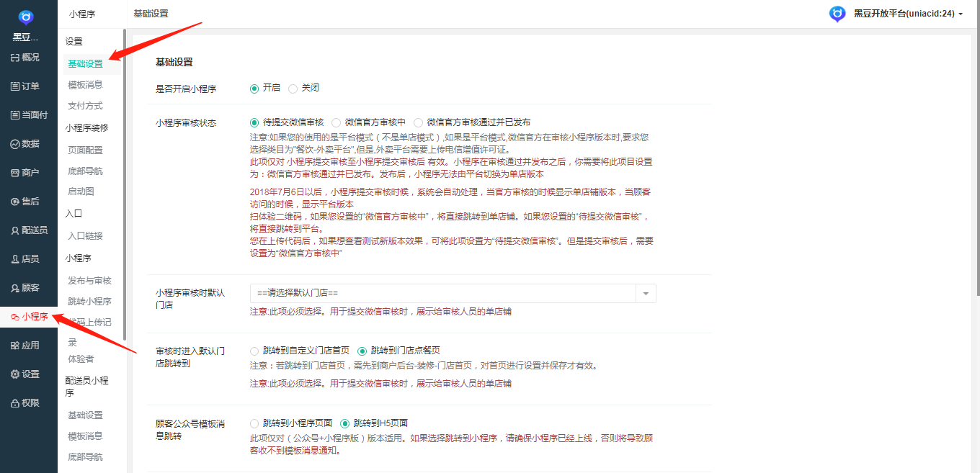Click the 黑豆 logo in the sidebar
The image size is (980, 473).
[x=26, y=17]
